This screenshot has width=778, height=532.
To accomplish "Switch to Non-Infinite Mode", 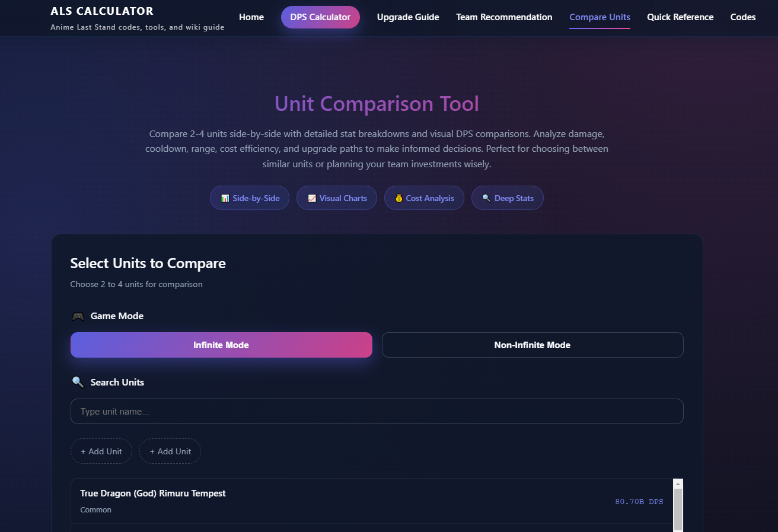I will [532, 345].
